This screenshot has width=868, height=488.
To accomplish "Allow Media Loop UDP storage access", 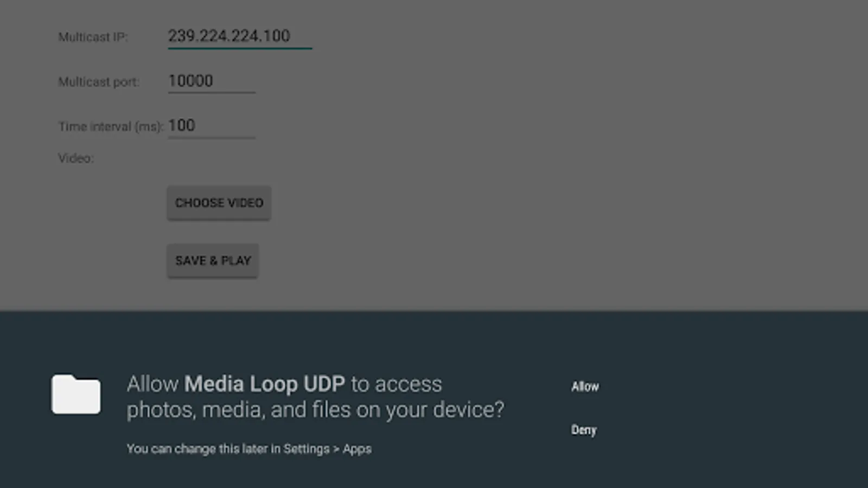I will (x=585, y=387).
